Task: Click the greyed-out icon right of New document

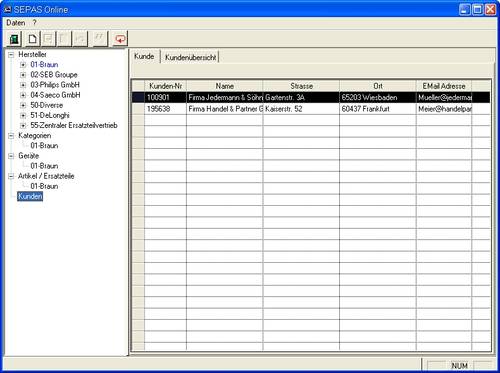Action: [48, 39]
